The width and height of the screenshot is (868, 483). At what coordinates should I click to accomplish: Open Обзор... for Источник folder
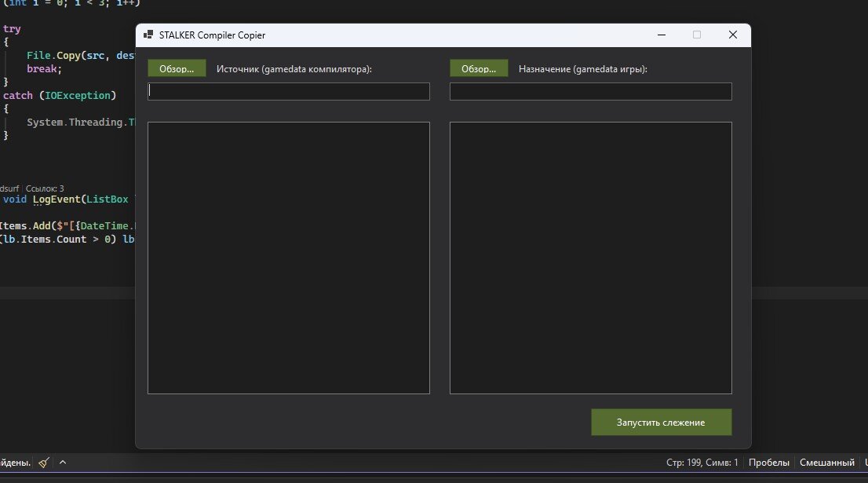177,68
